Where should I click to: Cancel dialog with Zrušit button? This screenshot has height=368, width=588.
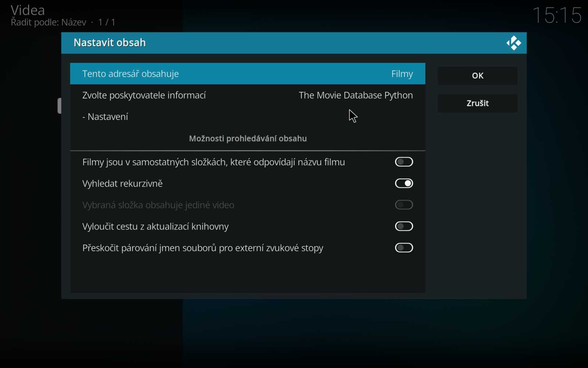coord(477,103)
